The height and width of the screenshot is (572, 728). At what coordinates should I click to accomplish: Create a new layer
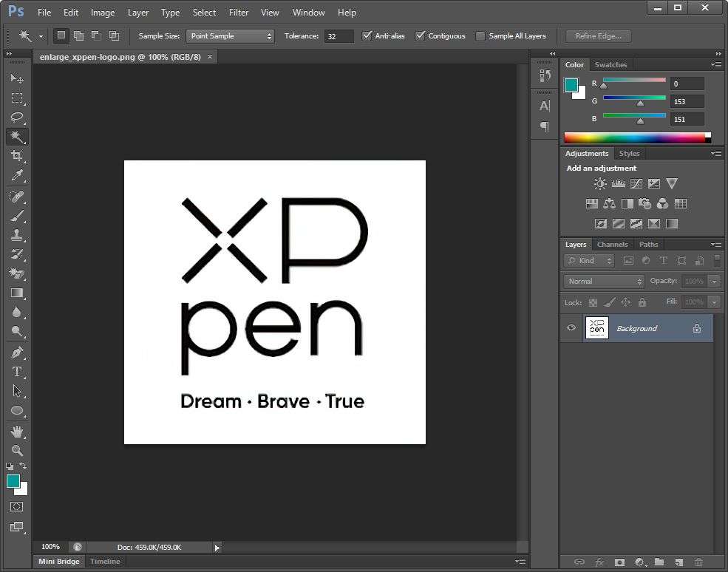pos(679,562)
